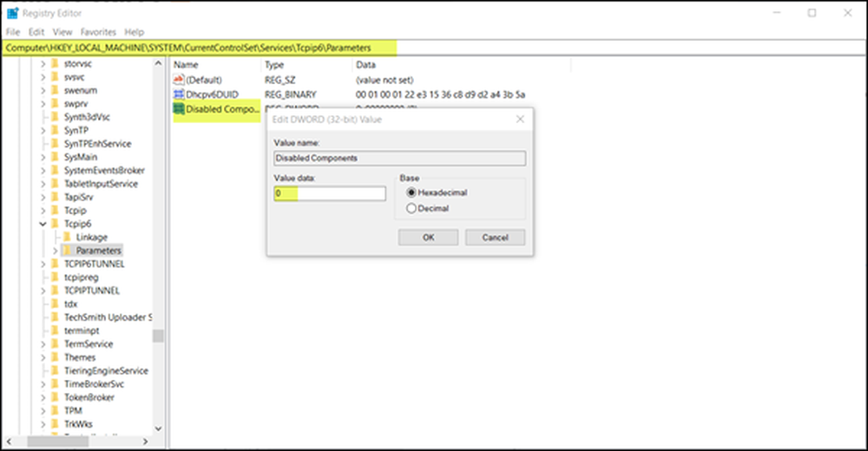868x451 pixels.
Task: Select the Linkage folder icon
Action: click(67, 237)
